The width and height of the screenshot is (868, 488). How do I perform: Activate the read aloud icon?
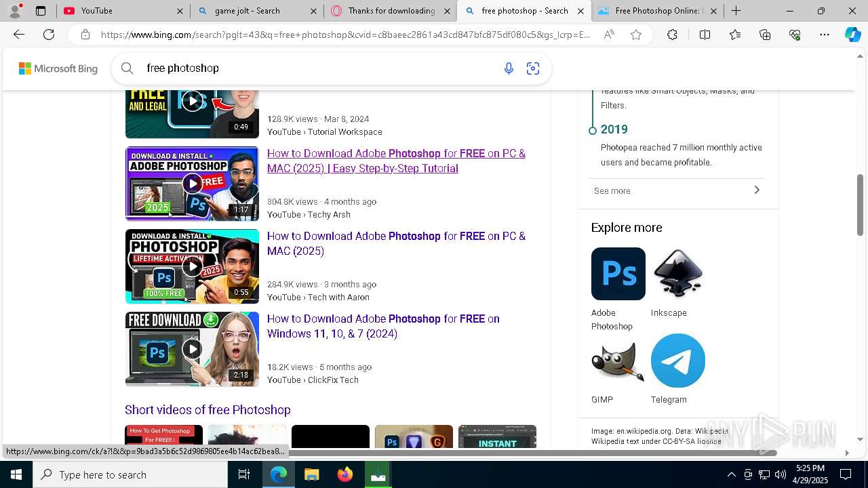pos(609,35)
